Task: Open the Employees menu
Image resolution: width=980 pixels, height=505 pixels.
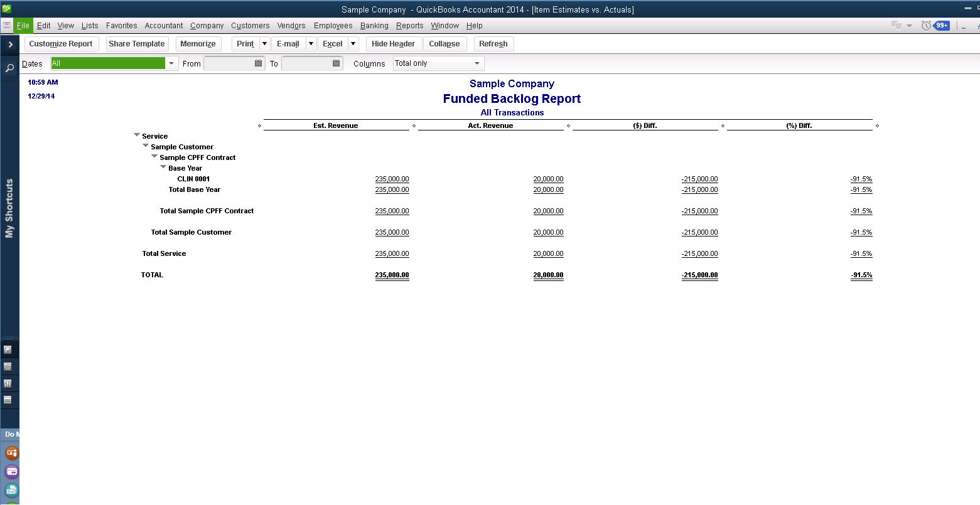Action: click(333, 26)
